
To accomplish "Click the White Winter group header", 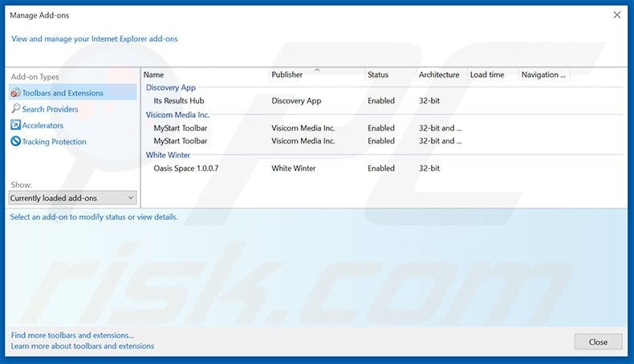I will [x=168, y=155].
